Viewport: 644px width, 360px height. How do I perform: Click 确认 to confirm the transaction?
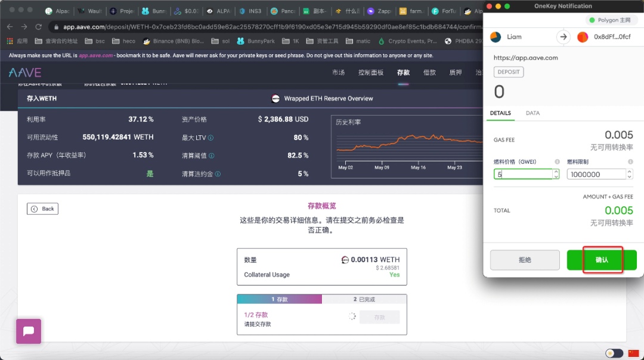tap(602, 259)
